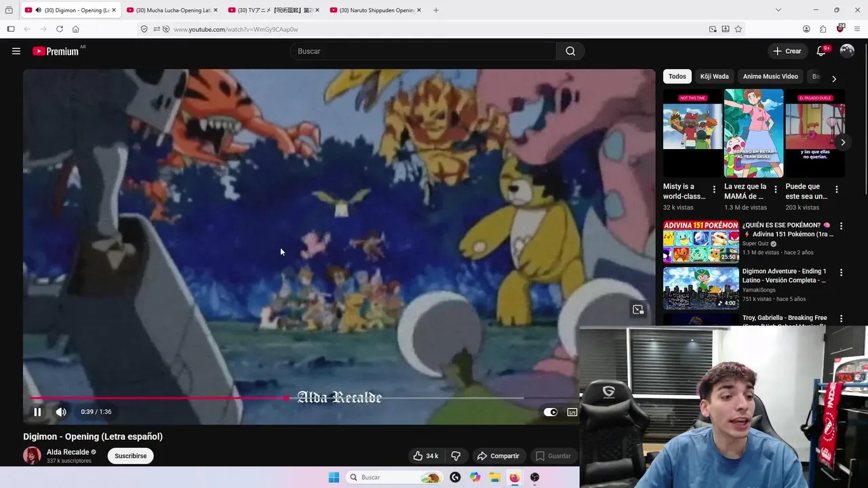Screen dimensions: 868x488
Task: Share the video via Compartir
Action: click(498, 455)
